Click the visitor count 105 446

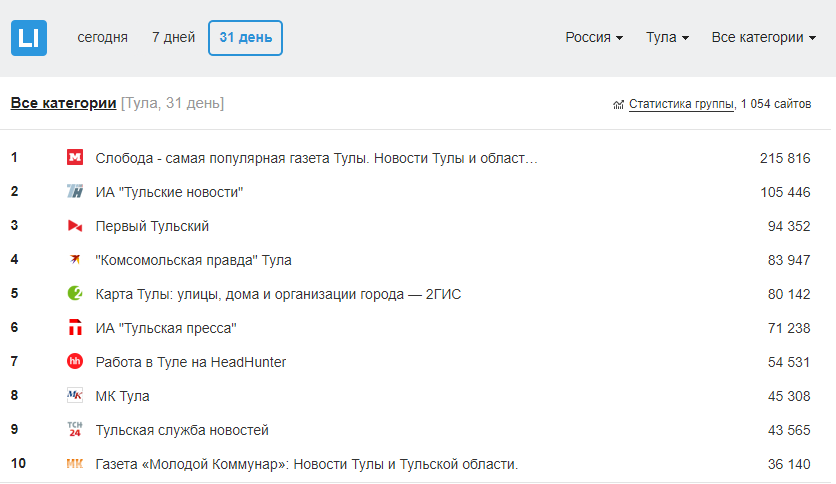click(785, 192)
